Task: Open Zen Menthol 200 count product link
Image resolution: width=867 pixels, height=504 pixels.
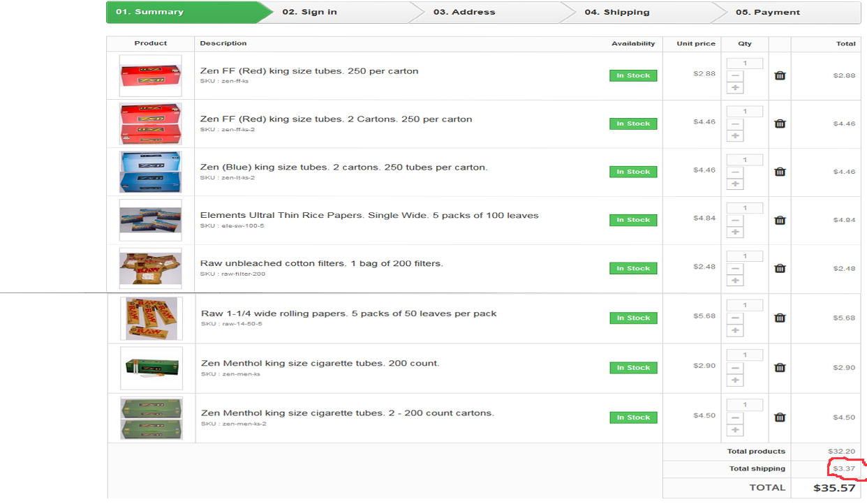Action: click(x=320, y=364)
